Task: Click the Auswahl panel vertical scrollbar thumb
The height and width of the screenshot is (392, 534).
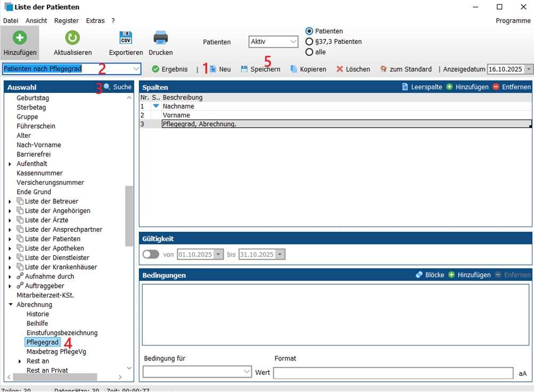Action: coord(129,216)
